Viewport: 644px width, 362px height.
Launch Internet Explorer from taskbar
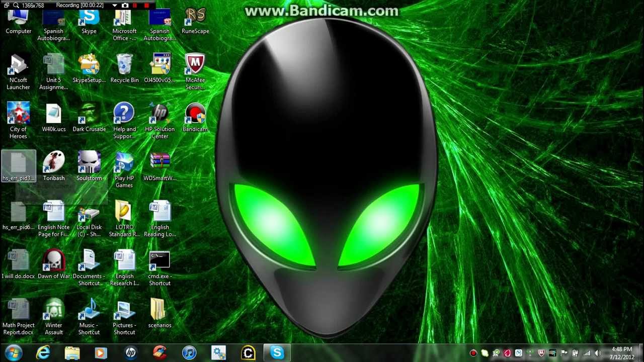(x=43, y=353)
